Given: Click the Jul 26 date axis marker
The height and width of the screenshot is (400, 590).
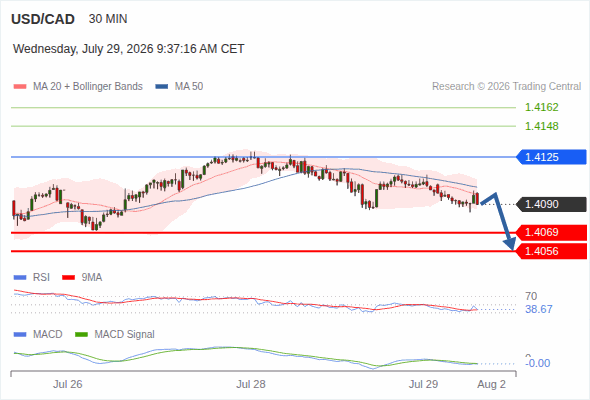Looking at the screenshot, I should (67, 384).
